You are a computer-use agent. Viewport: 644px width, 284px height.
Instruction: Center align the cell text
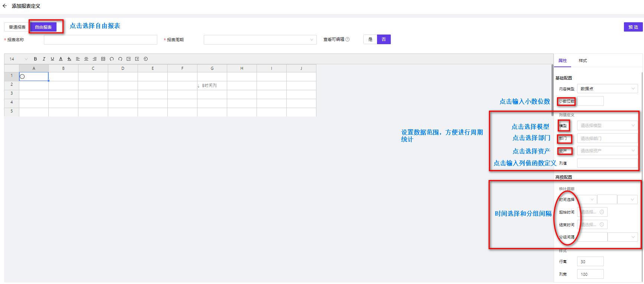tap(86, 59)
